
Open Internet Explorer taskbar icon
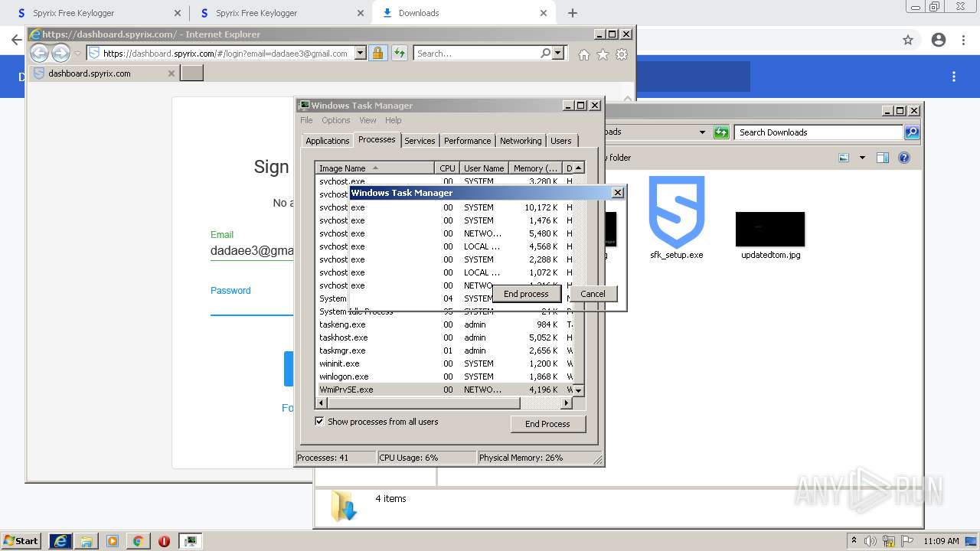pos(60,541)
